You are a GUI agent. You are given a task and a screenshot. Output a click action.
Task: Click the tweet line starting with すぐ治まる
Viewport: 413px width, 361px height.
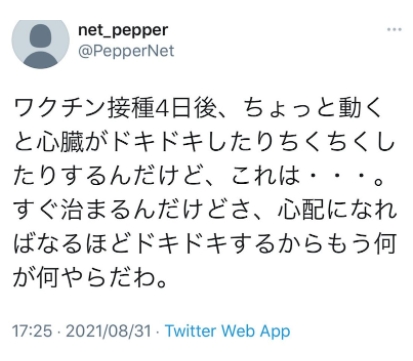[x=205, y=210]
